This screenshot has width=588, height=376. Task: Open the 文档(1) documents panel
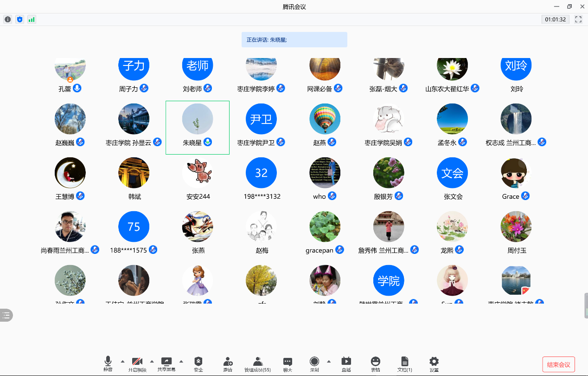405,362
